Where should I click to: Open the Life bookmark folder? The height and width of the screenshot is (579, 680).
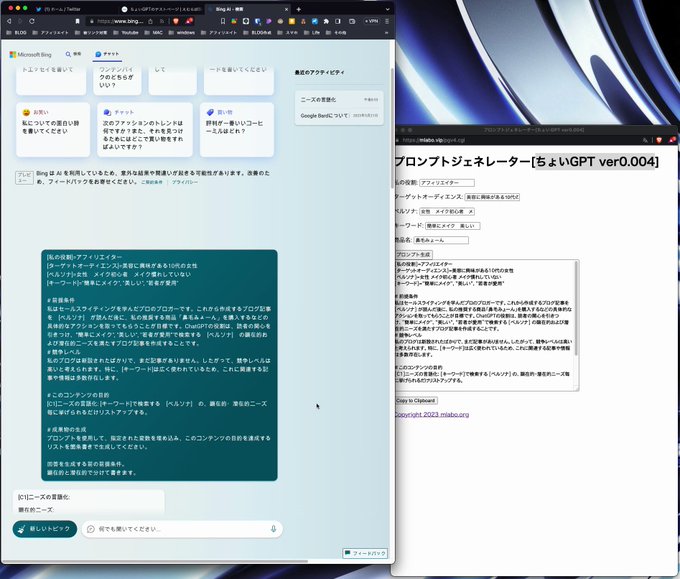point(312,33)
